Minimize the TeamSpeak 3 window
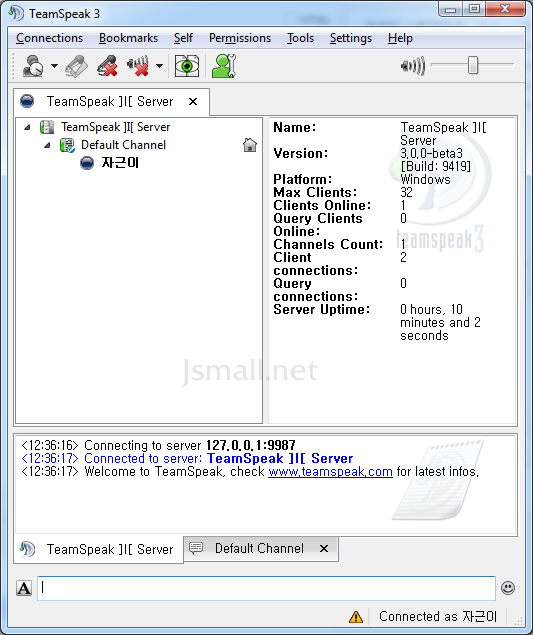Screen dimensions: 533x635 (450, 9)
